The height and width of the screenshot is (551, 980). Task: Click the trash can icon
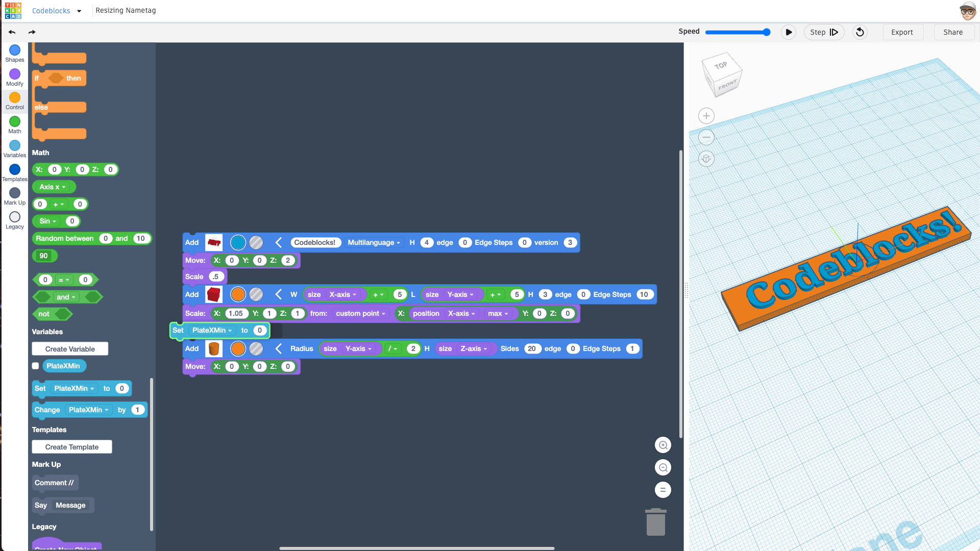coord(656,522)
